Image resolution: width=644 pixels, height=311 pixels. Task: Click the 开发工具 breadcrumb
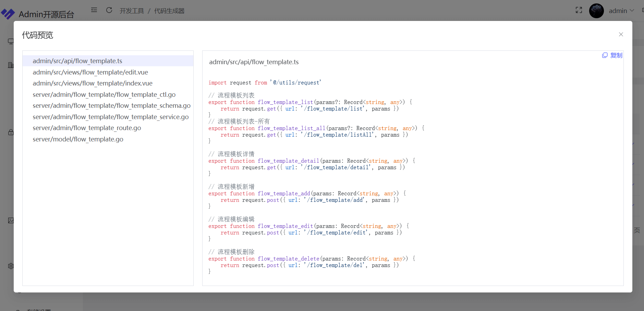(132, 11)
